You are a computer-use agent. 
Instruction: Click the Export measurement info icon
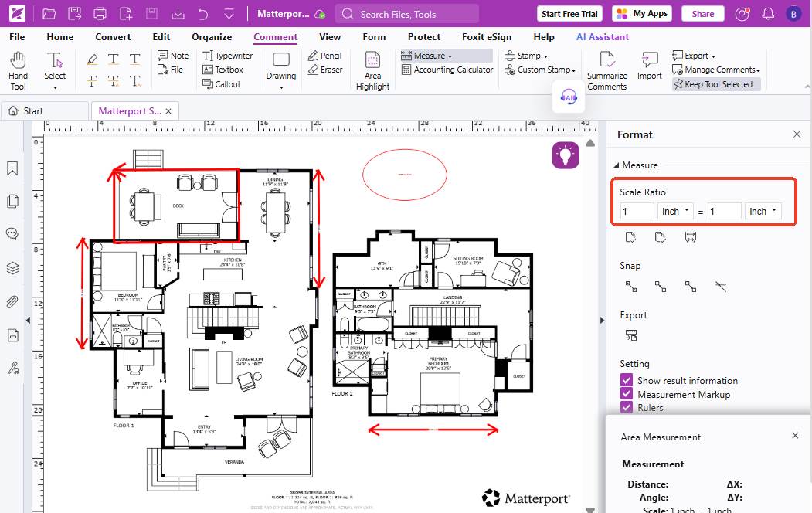(630, 335)
